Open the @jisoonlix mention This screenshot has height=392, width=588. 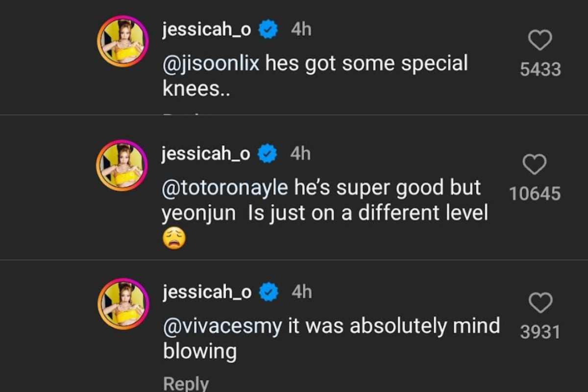[x=211, y=64]
